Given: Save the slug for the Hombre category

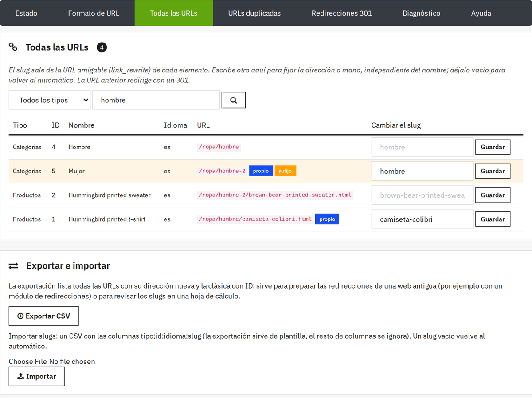Looking at the screenshot, I should [x=493, y=147].
